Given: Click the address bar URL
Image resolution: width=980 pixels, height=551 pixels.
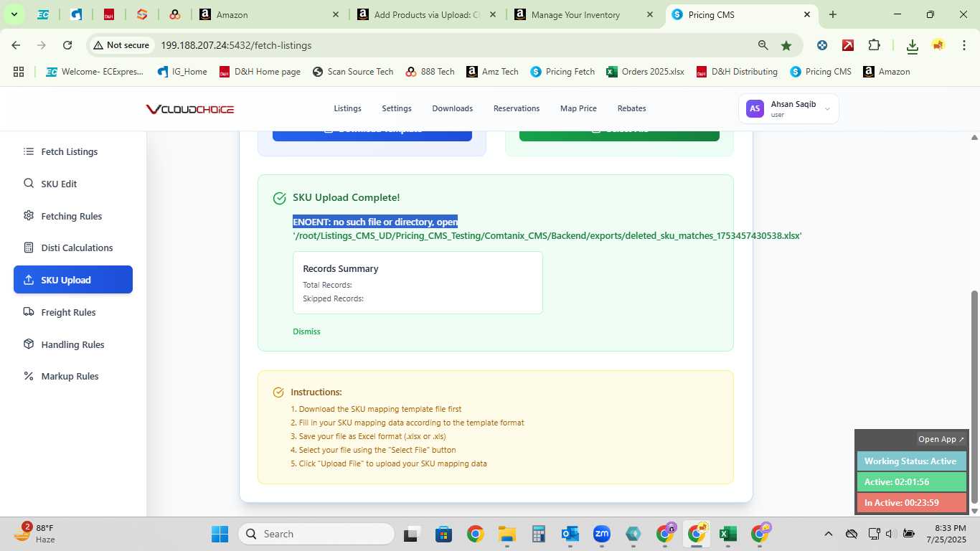Looking at the screenshot, I should tap(236, 45).
